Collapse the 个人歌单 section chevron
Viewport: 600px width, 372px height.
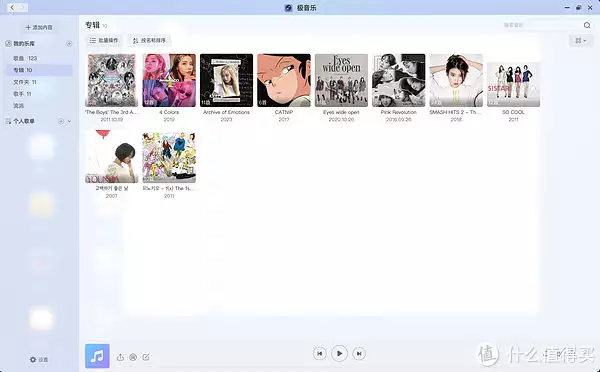[x=69, y=121]
